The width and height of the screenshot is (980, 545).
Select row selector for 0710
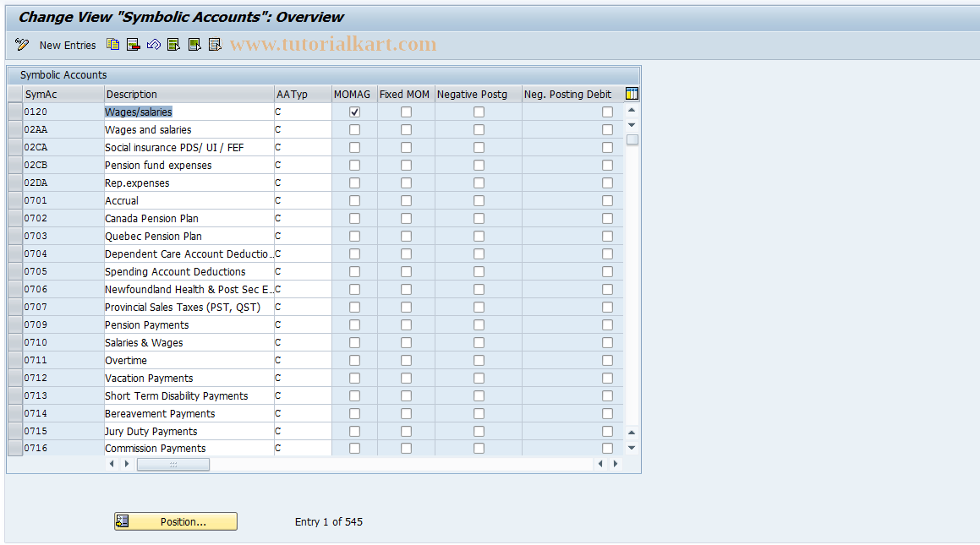click(x=15, y=343)
